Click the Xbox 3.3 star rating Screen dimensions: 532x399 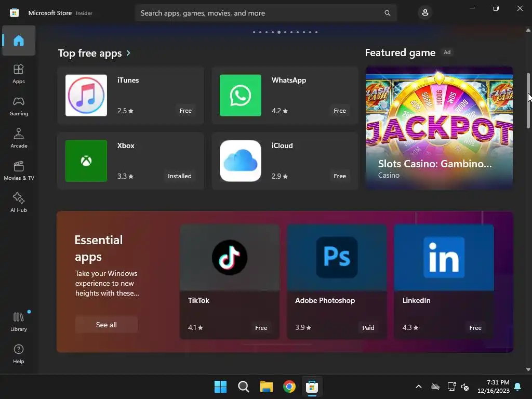pos(125,176)
